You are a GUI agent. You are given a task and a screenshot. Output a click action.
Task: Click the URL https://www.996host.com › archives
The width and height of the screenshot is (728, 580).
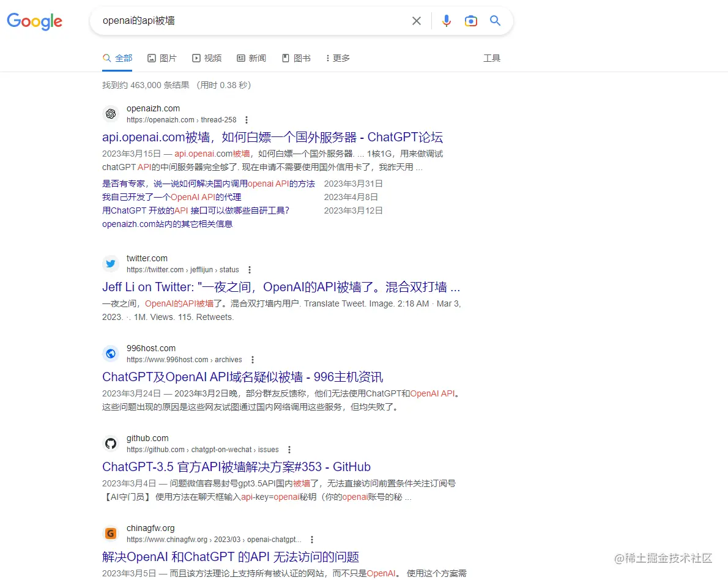(x=184, y=360)
